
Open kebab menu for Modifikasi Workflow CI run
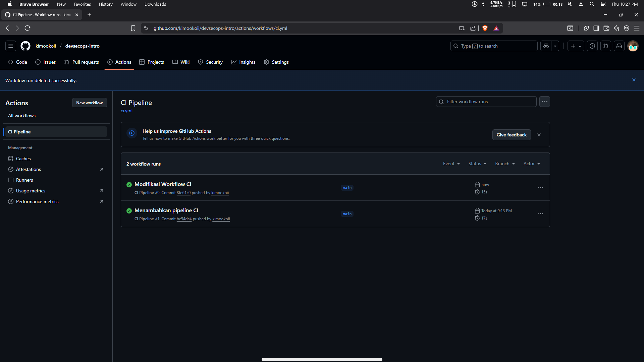point(540,188)
